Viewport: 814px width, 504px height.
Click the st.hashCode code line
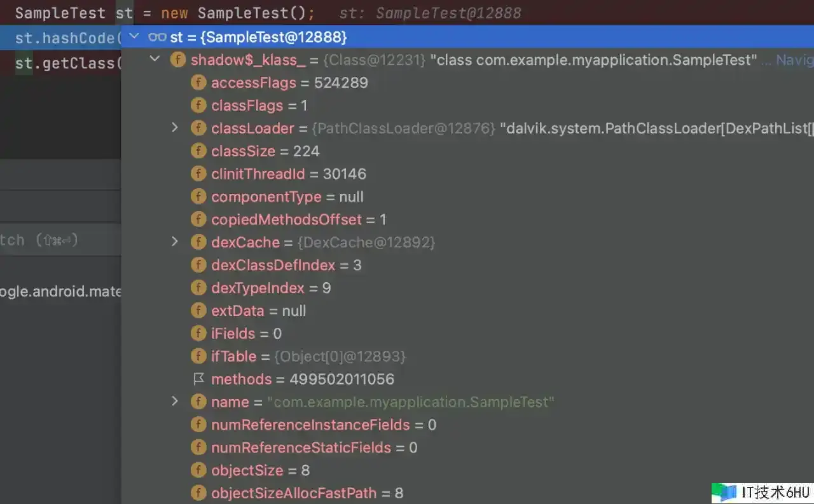point(64,38)
